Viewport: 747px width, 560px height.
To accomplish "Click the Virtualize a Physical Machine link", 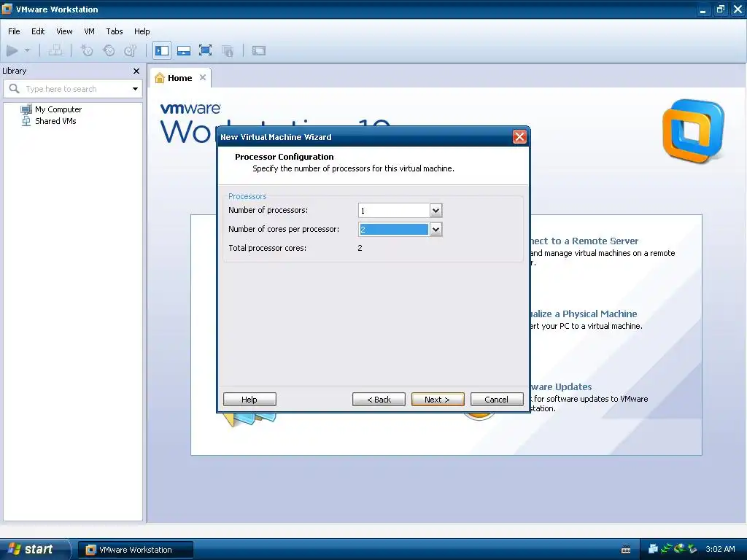I will (584, 314).
